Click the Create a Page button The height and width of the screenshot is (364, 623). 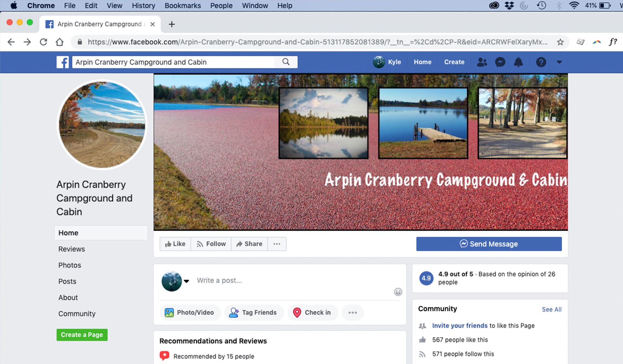click(x=82, y=335)
